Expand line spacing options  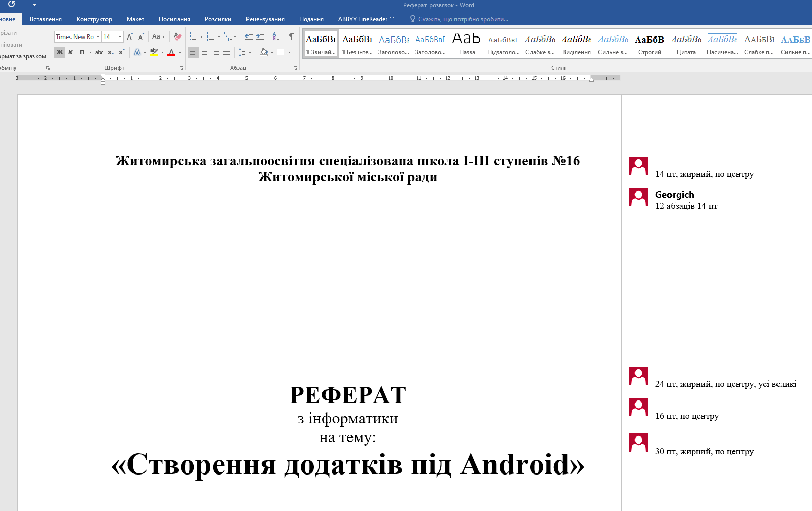[244, 52]
